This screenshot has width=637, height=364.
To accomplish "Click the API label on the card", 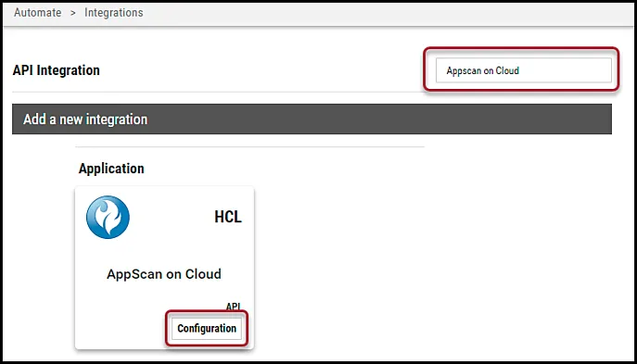I will coord(233,306).
